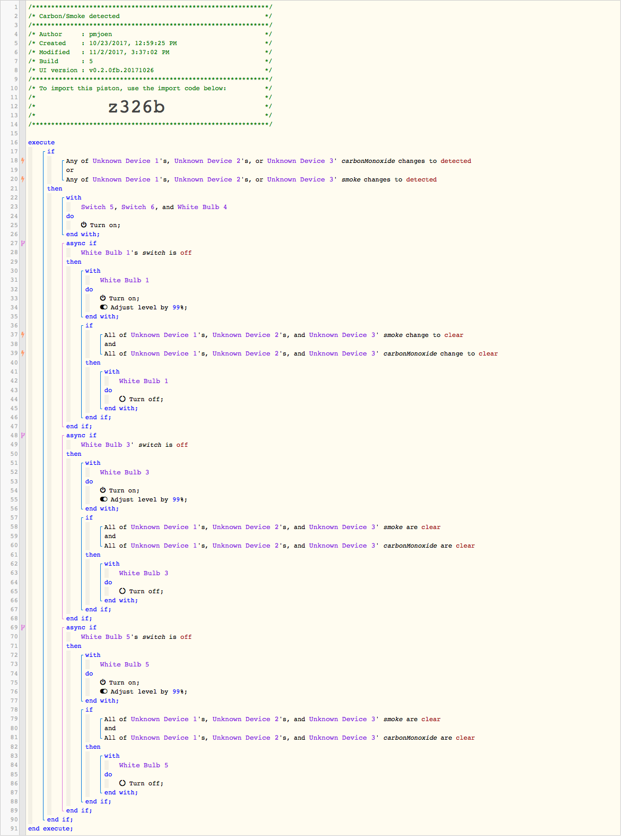
Task: Click the Turn off circle icon on line 65
Action: click(122, 591)
